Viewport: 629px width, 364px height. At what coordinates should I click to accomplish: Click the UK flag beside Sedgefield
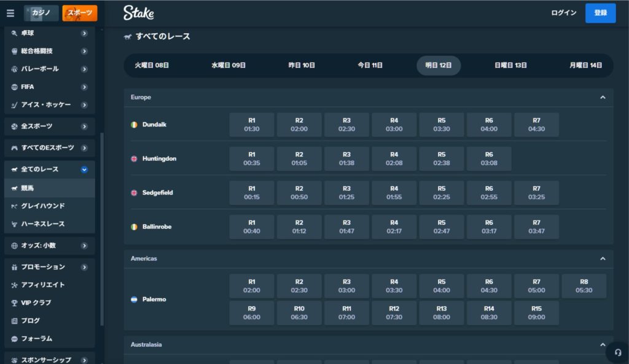coord(134,193)
